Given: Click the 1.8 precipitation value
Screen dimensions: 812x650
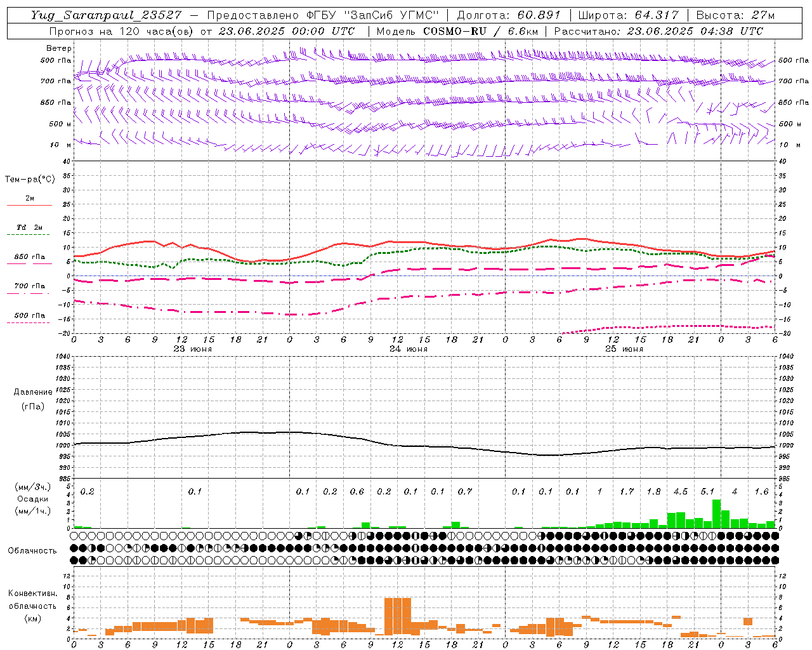Looking at the screenshot, I should pos(653,491).
